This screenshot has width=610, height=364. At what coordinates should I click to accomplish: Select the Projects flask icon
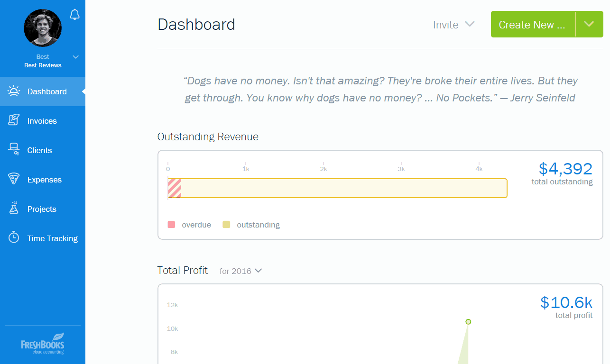[x=14, y=209]
